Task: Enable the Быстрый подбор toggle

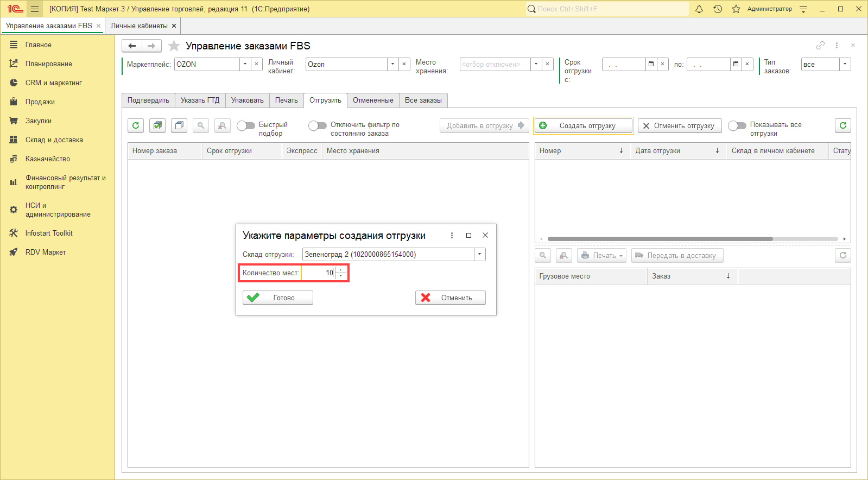Action: [x=246, y=126]
